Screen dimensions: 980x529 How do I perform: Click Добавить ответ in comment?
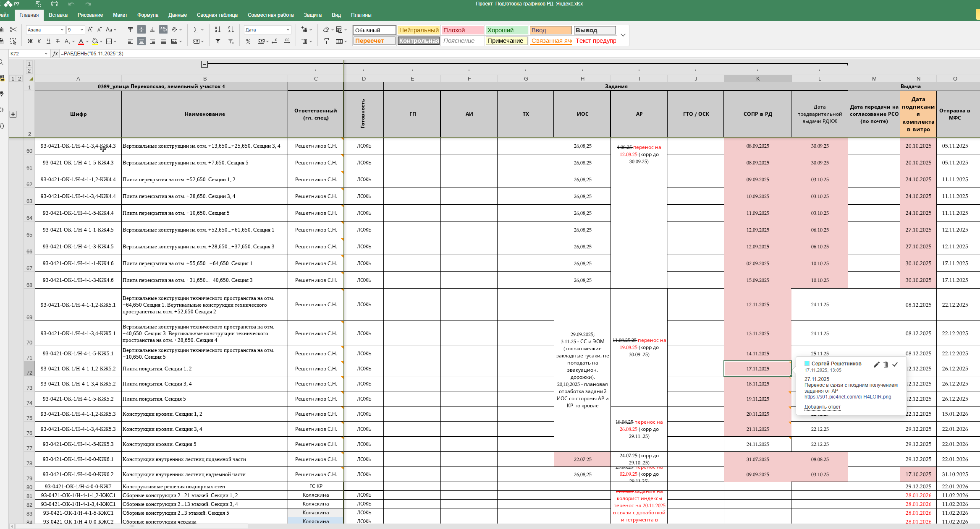822,407
